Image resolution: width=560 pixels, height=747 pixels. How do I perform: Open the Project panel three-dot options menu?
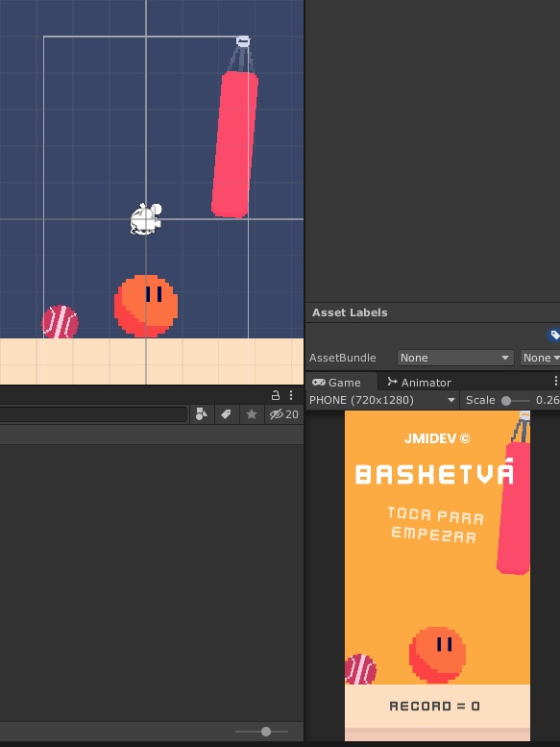click(291, 395)
